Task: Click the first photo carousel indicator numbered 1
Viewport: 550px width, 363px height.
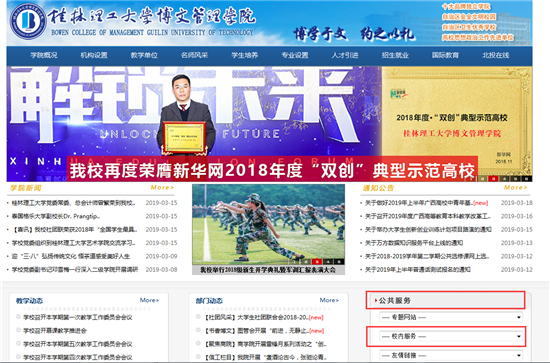Action: [295, 262]
